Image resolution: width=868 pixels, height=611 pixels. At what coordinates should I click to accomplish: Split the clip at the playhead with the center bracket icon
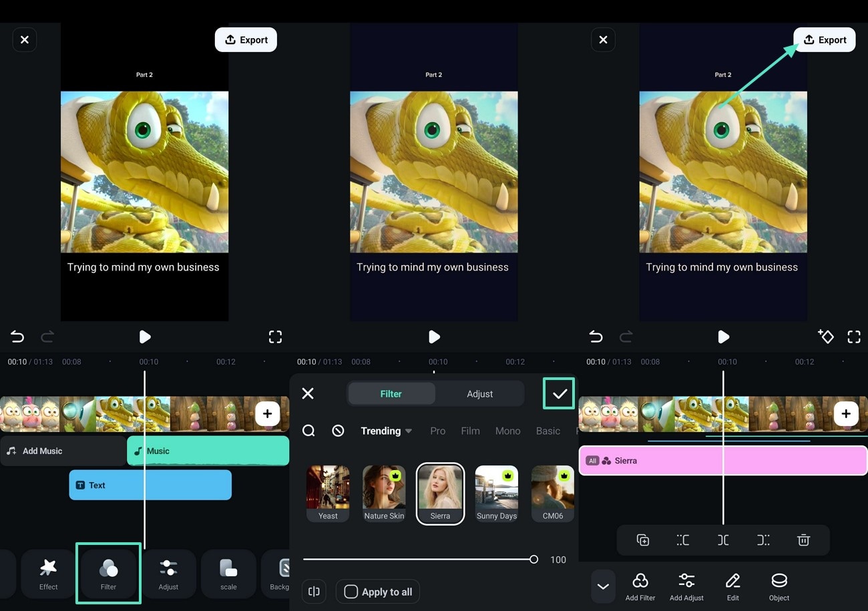point(723,540)
